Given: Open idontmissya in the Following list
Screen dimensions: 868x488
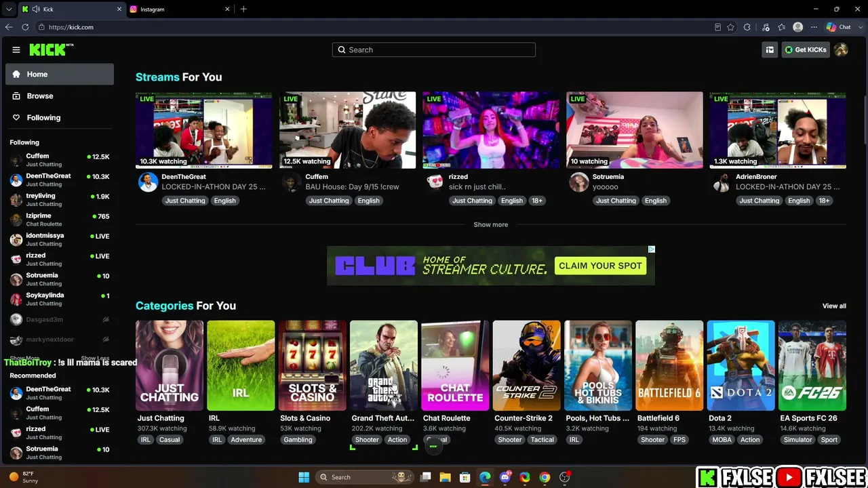Looking at the screenshot, I should click(60, 239).
